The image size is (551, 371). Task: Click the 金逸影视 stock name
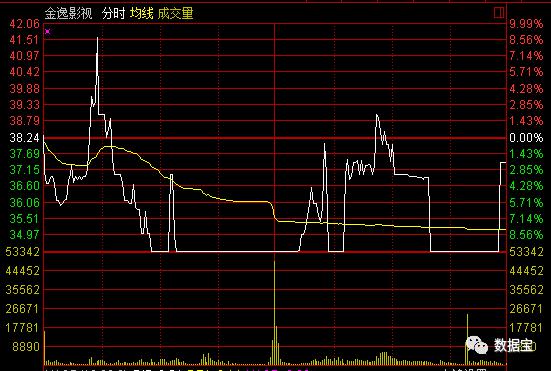(69, 13)
